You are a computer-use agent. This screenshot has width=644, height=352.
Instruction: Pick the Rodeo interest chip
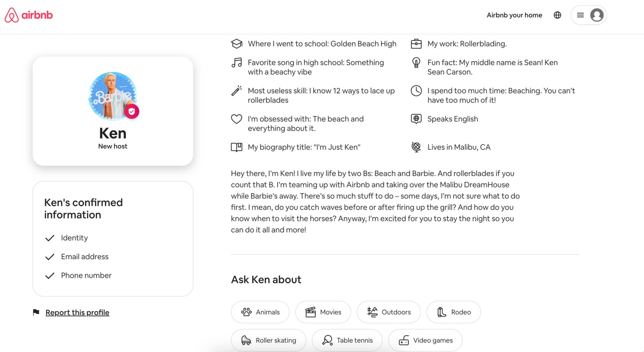pyautogui.click(x=453, y=312)
